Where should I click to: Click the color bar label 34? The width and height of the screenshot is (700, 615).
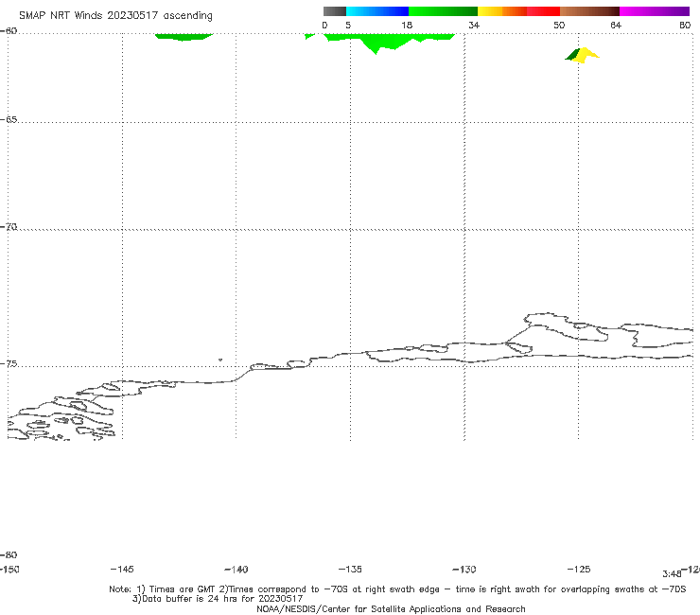point(474,25)
